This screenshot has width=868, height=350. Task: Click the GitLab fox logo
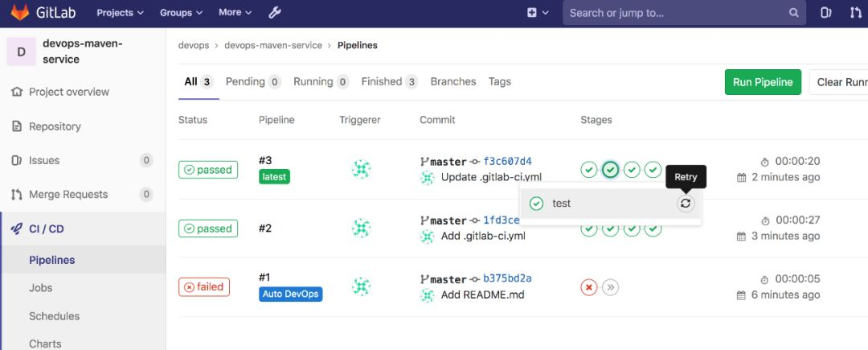point(20,12)
